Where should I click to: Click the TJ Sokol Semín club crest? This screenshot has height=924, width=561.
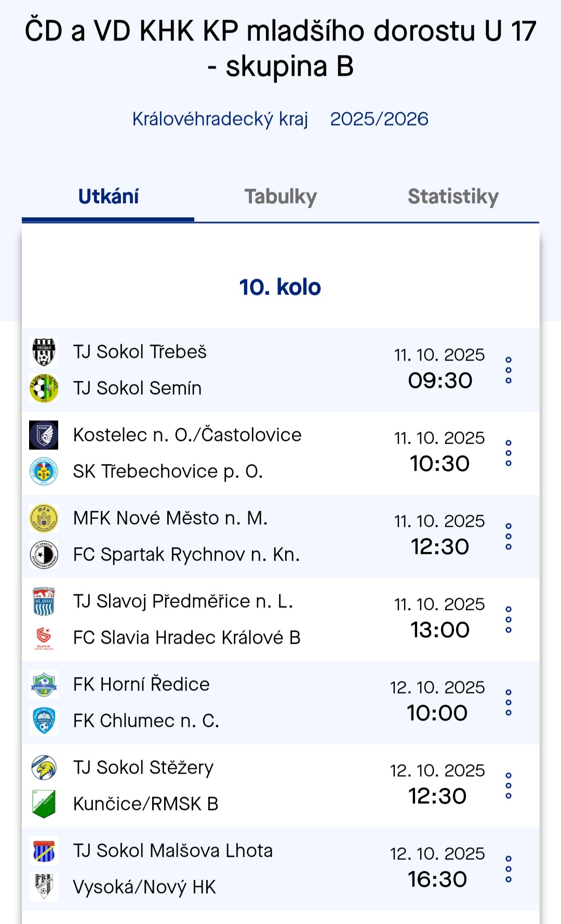(44, 388)
